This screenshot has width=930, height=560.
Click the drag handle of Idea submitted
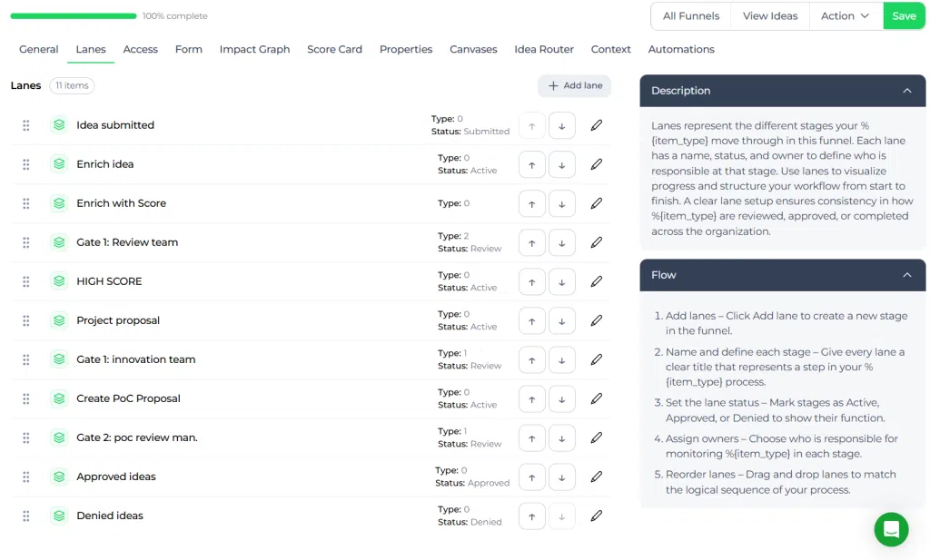coord(26,125)
